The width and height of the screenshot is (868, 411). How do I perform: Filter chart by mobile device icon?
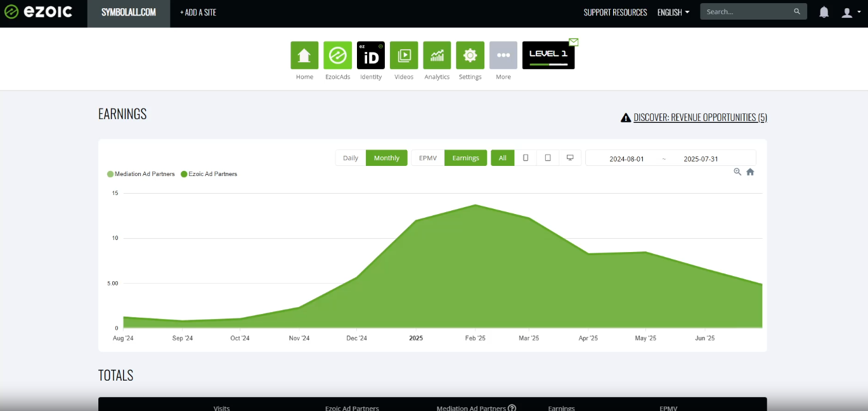tap(526, 158)
